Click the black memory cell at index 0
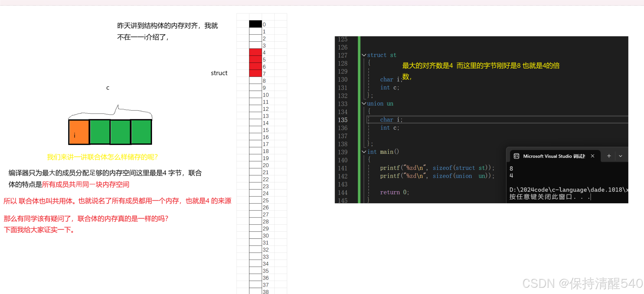This screenshot has width=644, height=294. click(x=255, y=24)
